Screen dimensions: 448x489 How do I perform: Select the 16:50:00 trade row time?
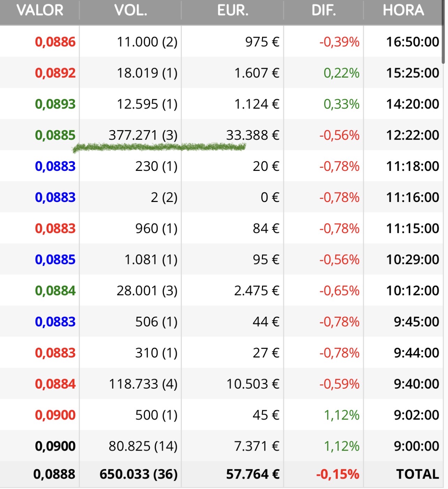(x=412, y=42)
